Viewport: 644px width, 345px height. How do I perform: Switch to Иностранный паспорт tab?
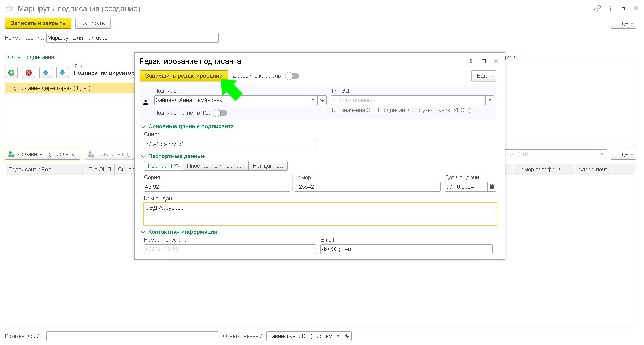[x=215, y=166]
